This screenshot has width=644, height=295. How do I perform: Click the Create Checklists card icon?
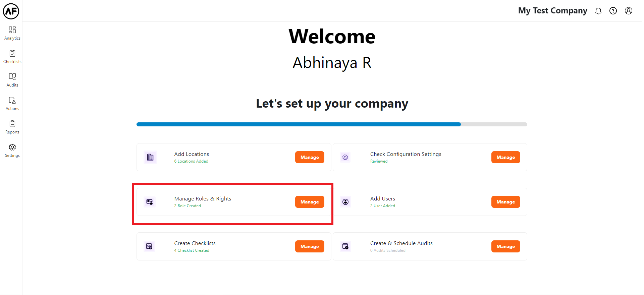pos(150,246)
